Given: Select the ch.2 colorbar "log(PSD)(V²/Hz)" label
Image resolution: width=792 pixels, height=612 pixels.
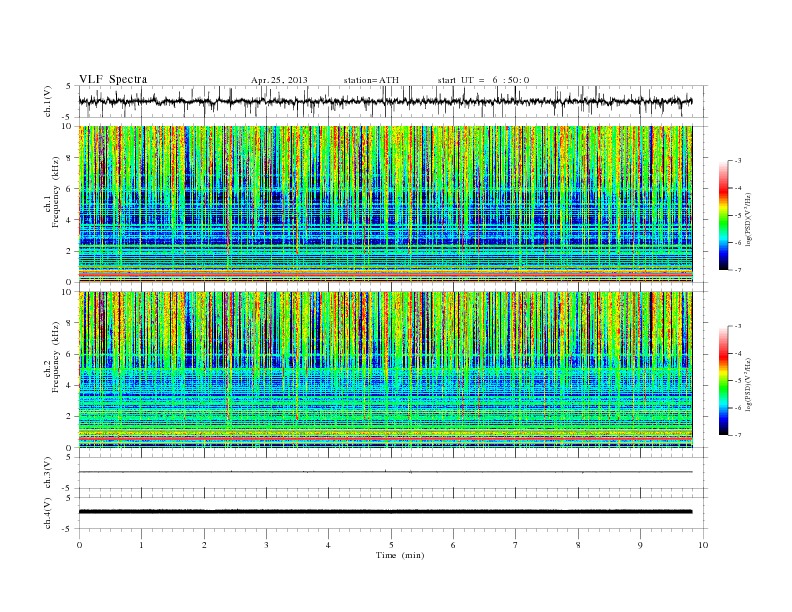Looking at the screenshot, I should click(x=748, y=384).
